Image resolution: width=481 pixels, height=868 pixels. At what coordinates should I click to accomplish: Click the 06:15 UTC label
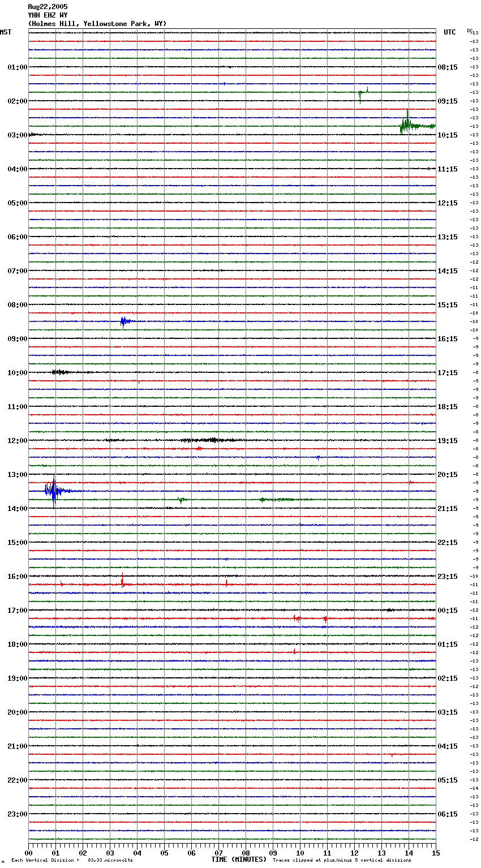pyautogui.click(x=448, y=814)
